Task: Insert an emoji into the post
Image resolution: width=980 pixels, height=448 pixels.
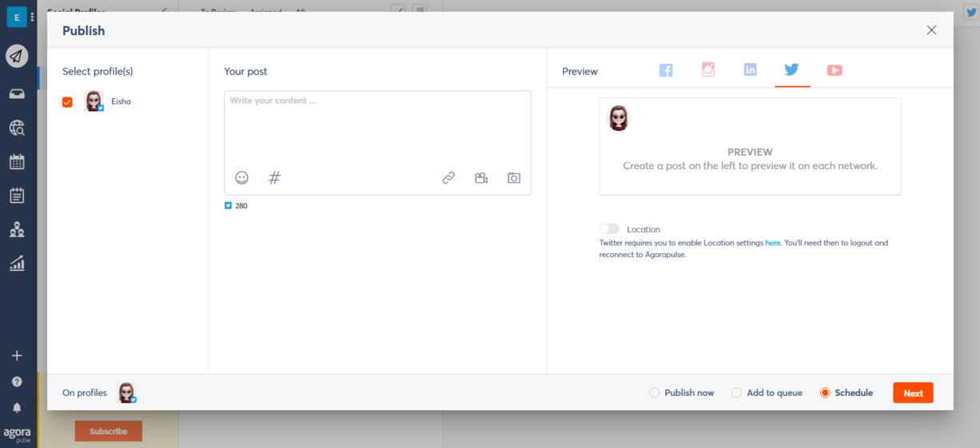Action: tap(241, 178)
